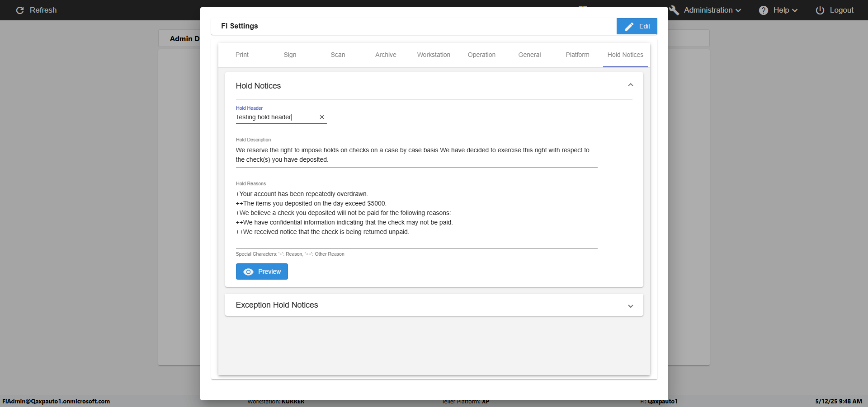Click the Help question mark icon
This screenshot has width=868, height=407.
763,10
